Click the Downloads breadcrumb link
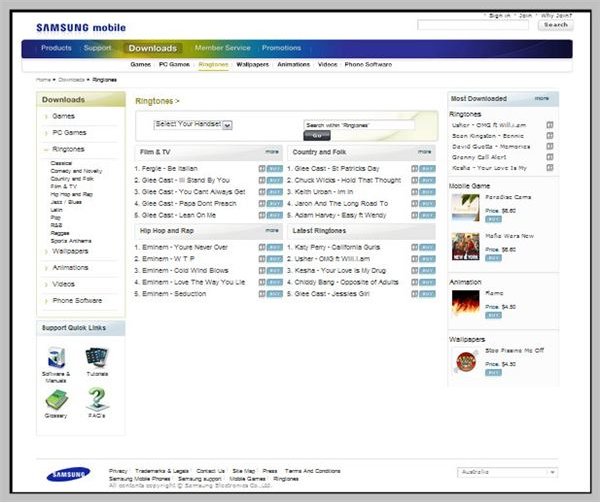 point(71,80)
